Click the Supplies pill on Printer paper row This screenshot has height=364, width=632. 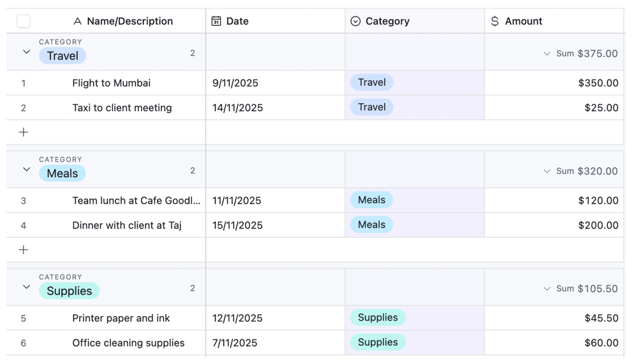[x=378, y=317]
